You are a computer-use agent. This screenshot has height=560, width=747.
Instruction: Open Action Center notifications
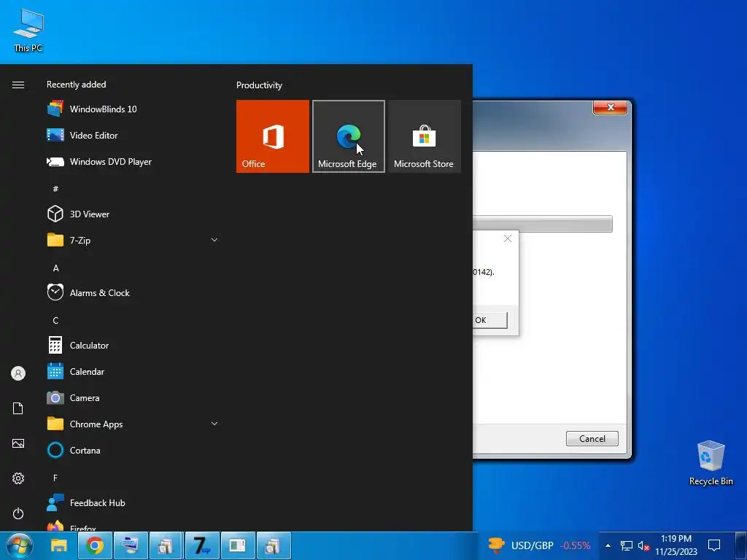tap(713, 545)
